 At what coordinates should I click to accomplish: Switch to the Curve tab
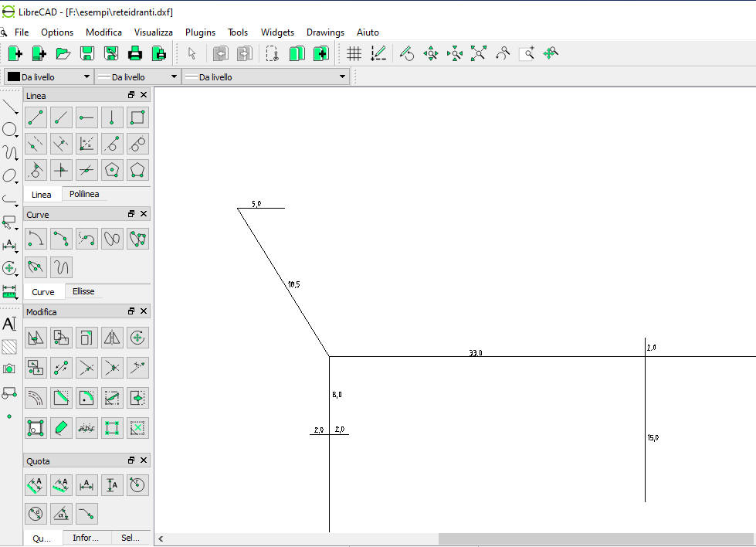[x=43, y=292]
